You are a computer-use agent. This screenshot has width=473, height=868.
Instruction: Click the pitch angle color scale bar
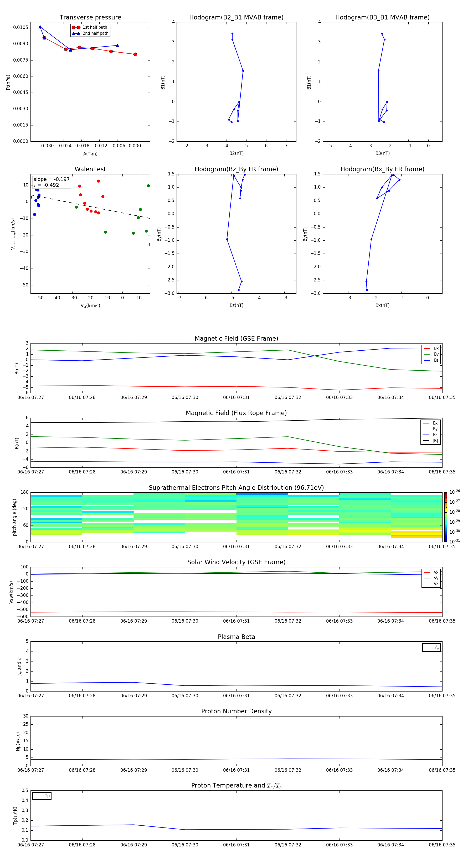pos(446,517)
